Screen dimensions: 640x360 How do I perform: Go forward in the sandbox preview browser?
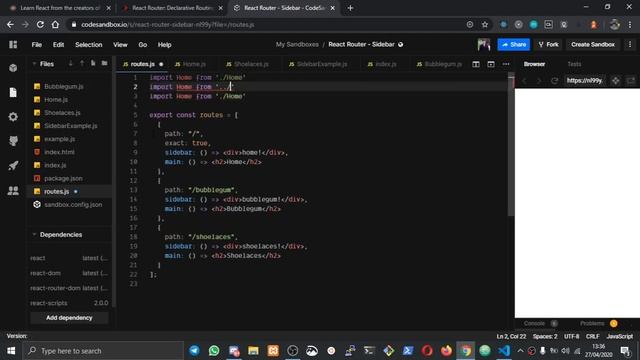[x=539, y=80]
